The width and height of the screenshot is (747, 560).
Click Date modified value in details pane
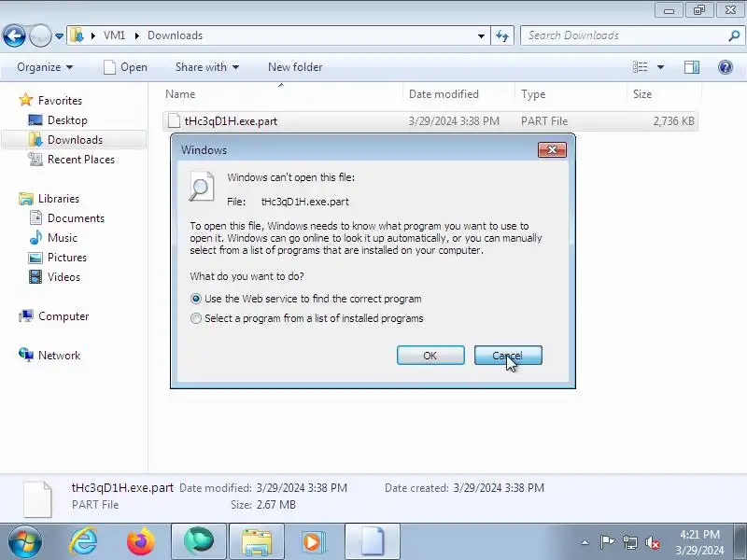point(302,488)
